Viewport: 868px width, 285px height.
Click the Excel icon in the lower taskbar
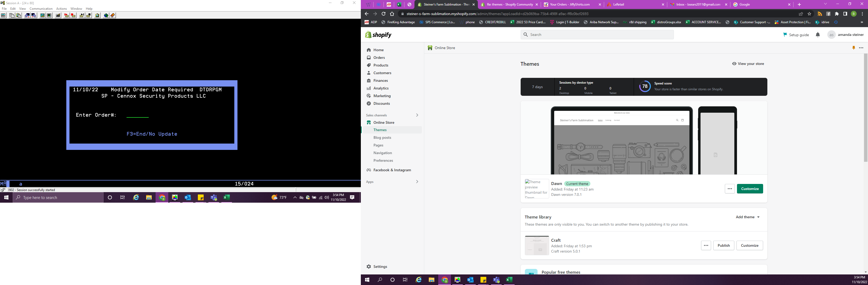click(509, 280)
